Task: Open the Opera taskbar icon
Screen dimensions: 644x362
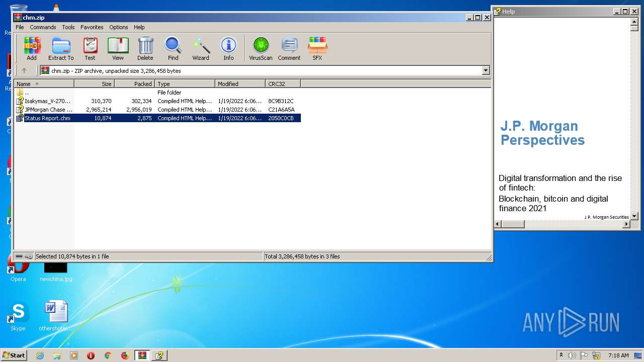Action: [91, 355]
